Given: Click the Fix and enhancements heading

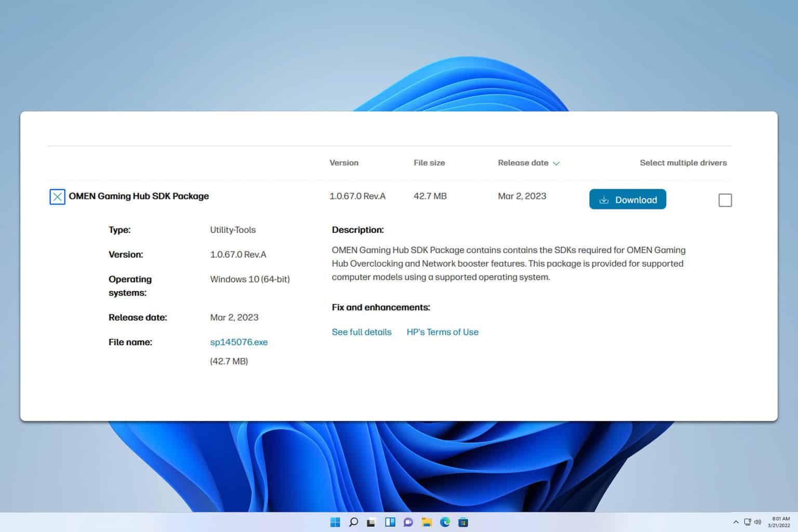Looking at the screenshot, I should [381, 307].
